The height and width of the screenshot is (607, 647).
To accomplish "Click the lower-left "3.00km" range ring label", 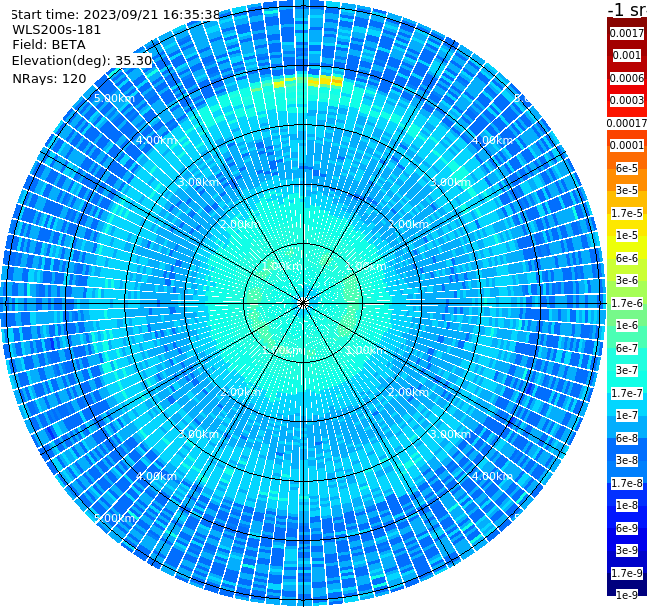I will [198, 434].
